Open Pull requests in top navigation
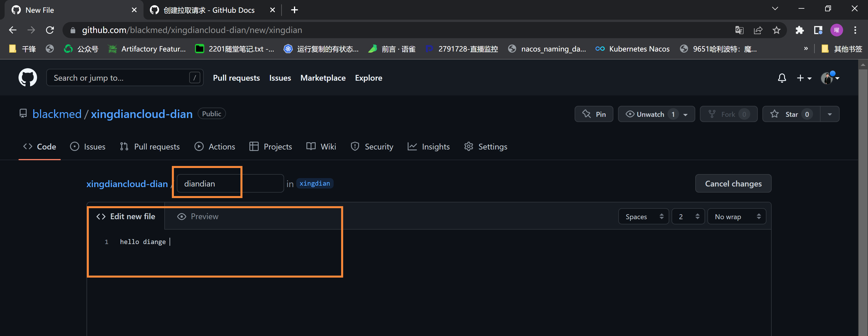Viewport: 868px width, 336px height. (236, 78)
